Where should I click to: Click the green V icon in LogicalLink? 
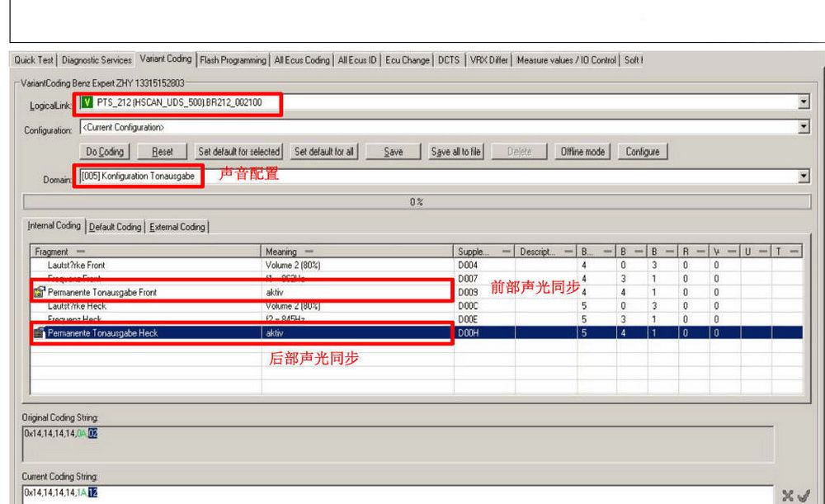87,102
